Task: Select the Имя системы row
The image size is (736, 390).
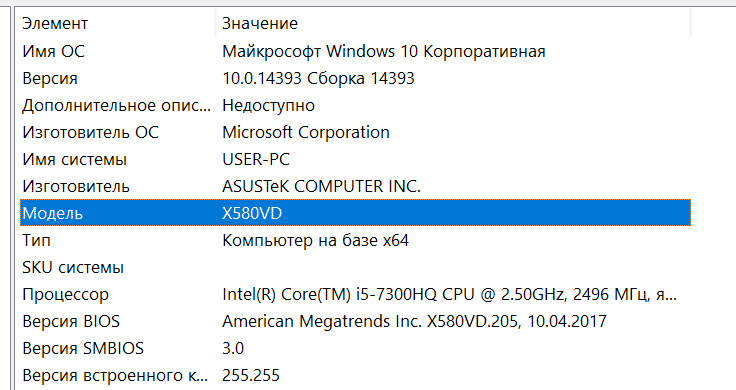Action: [x=355, y=160]
